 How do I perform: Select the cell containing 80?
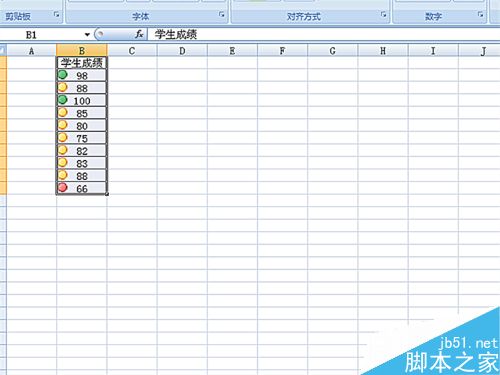(x=82, y=126)
